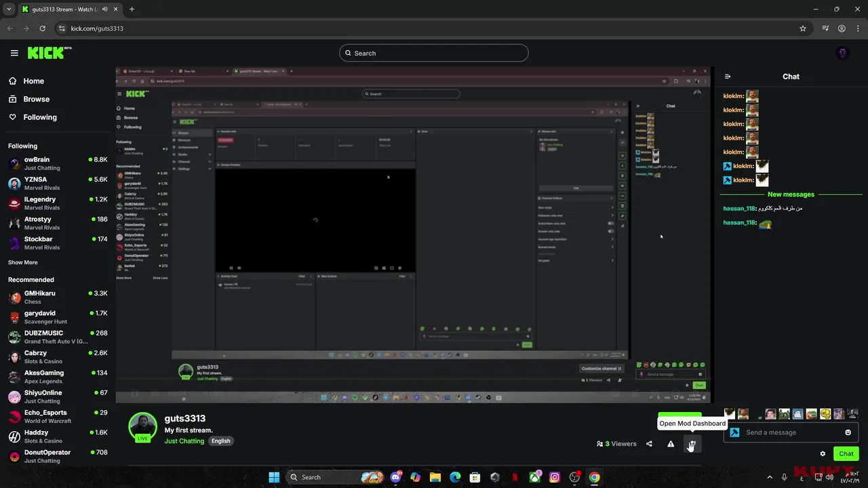Open YZNSA followed channel
The height and width of the screenshot is (488, 868).
pos(58,183)
